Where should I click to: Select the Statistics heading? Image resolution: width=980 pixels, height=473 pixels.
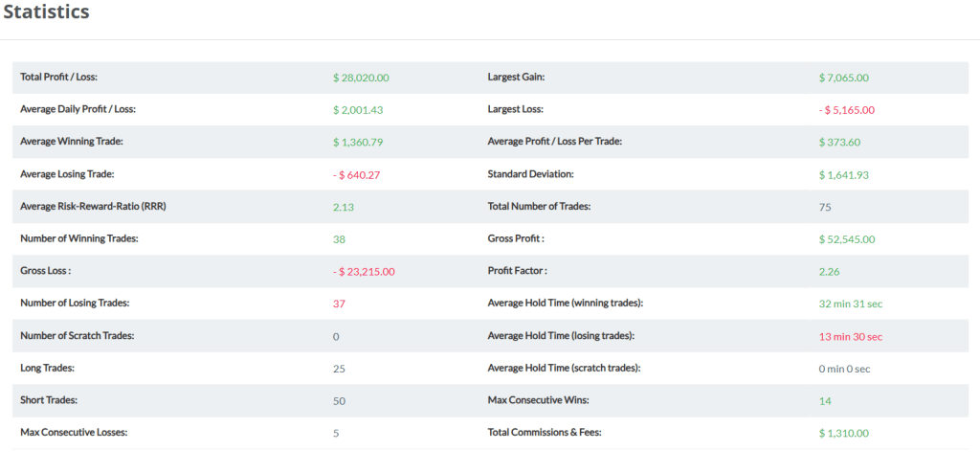(x=46, y=11)
